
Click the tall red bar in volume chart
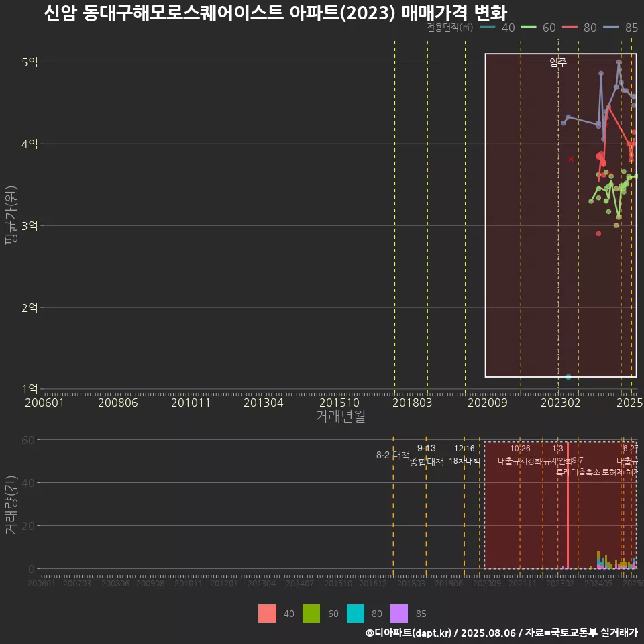568,505
